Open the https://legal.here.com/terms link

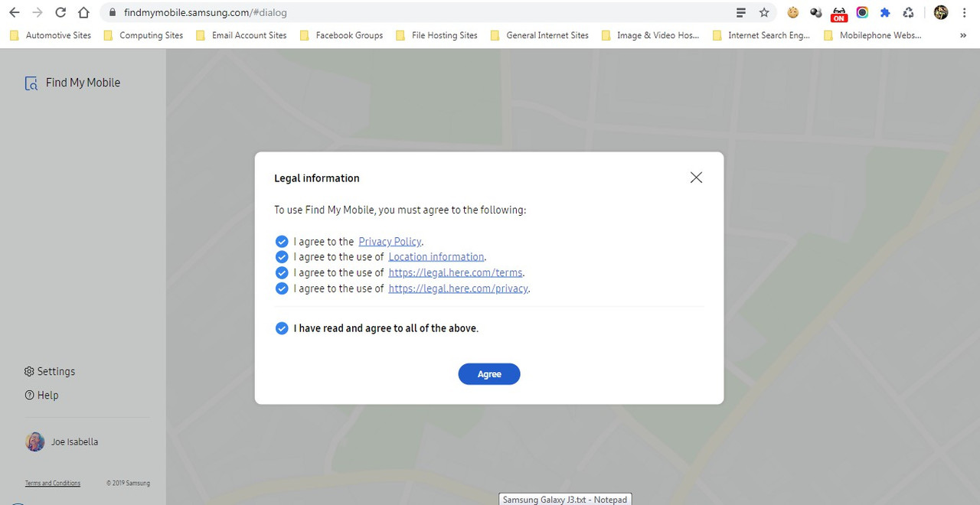point(456,273)
